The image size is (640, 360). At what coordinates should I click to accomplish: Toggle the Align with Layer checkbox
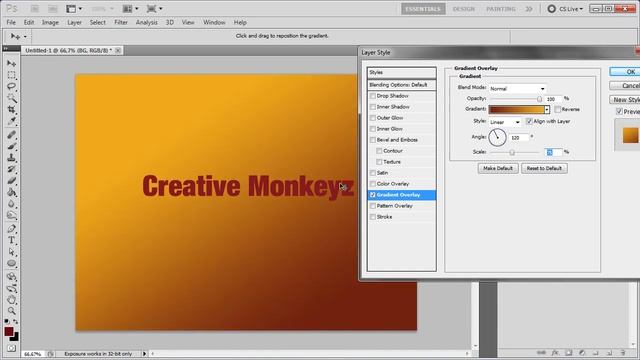[529, 121]
